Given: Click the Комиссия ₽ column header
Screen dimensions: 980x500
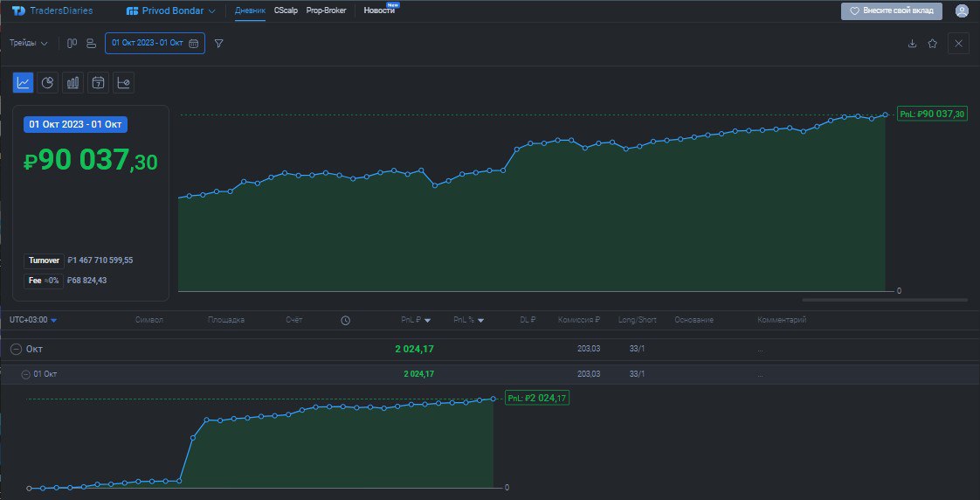Looking at the screenshot, I should [x=579, y=321].
